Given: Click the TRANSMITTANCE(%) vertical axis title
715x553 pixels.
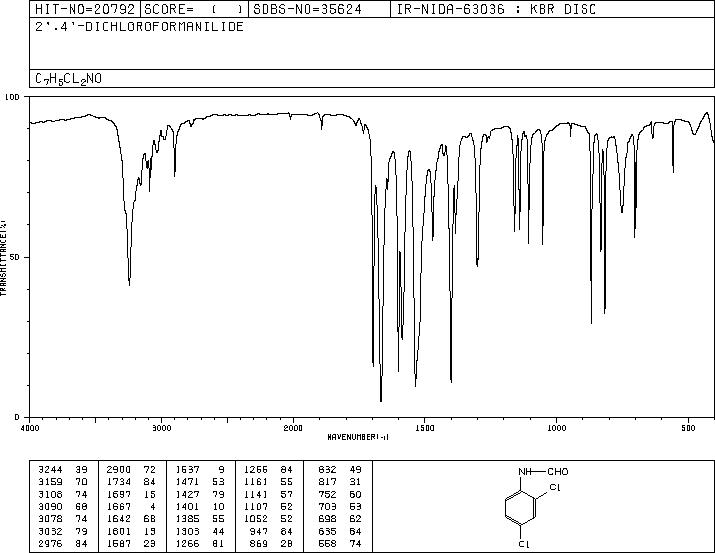Looking at the screenshot, I should click(3, 257).
